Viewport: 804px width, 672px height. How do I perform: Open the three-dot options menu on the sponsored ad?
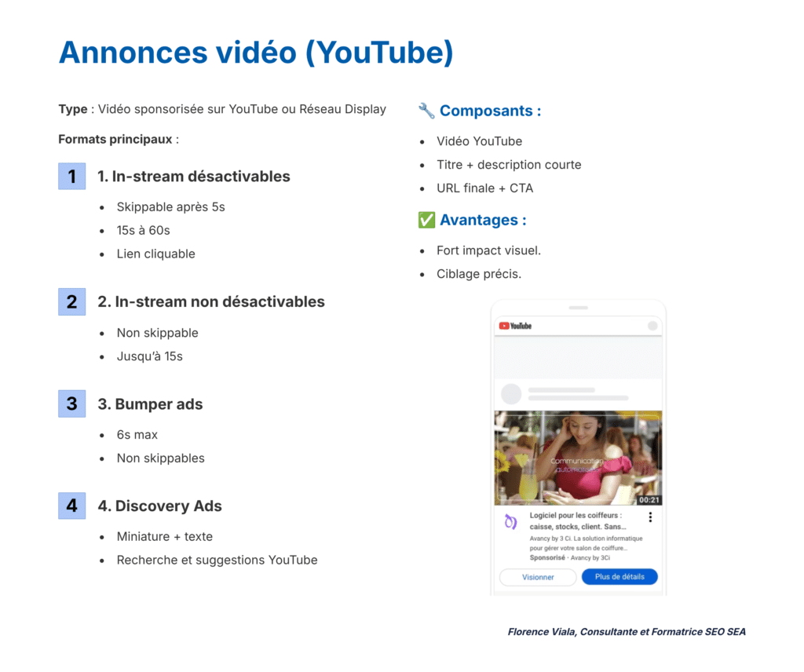(649, 517)
